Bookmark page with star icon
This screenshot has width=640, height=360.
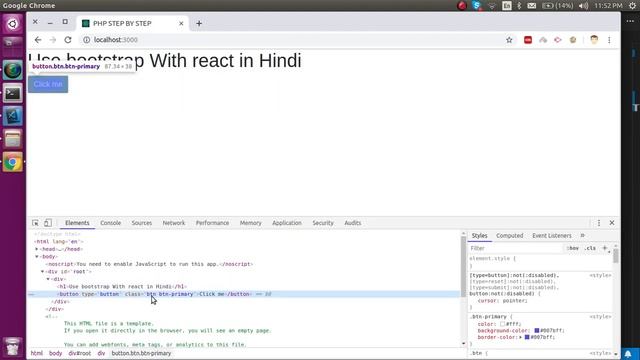click(509, 40)
